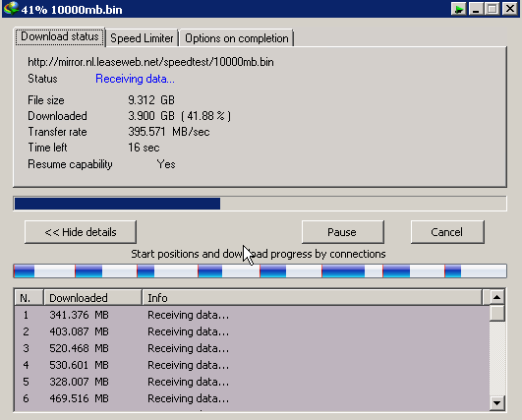Select connection row 3 with 520.468 MB
Image resolution: width=522 pixels, height=420 pixels.
tap(252, 348)
